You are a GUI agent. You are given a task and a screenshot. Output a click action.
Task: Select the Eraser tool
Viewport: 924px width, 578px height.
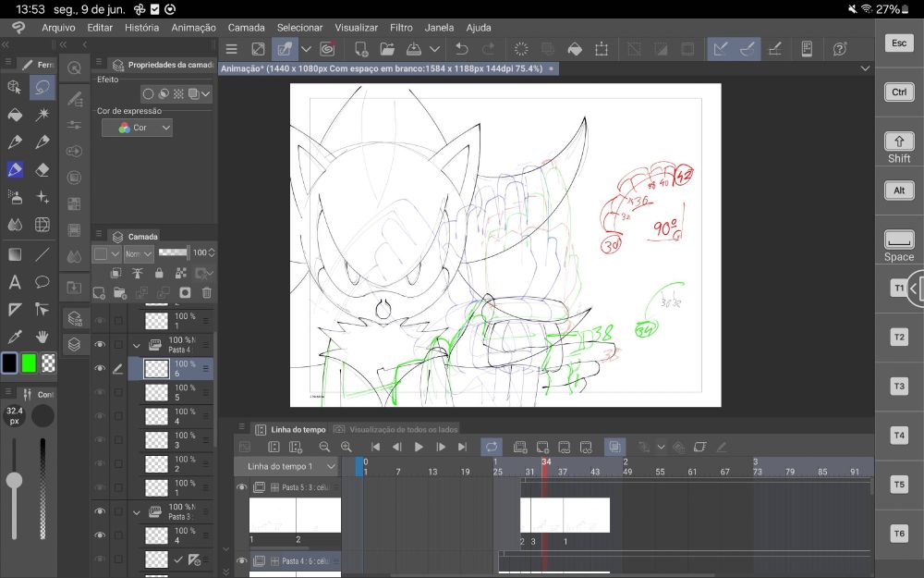coord(42,170)
